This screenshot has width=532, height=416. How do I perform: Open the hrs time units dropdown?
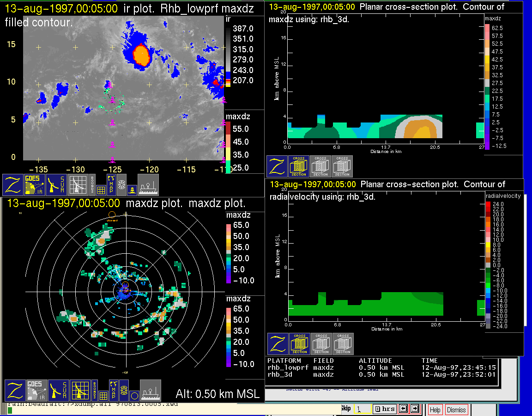coord(384,409)
